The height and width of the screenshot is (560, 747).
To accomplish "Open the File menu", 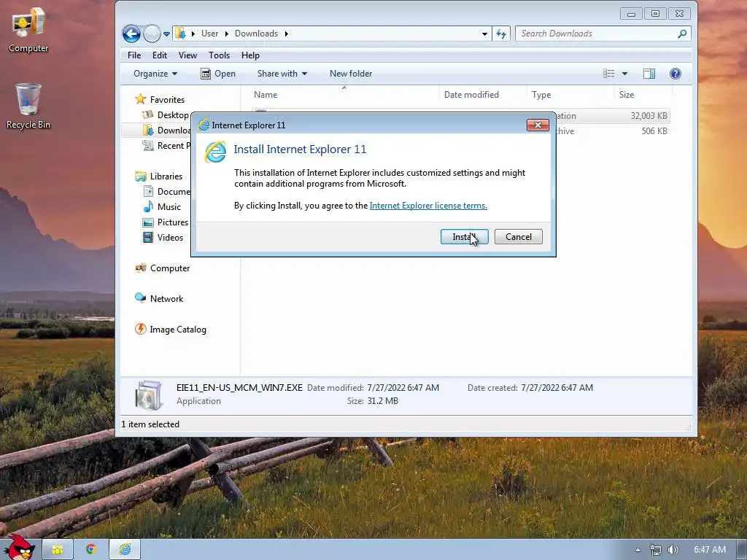I will (134, 55).
